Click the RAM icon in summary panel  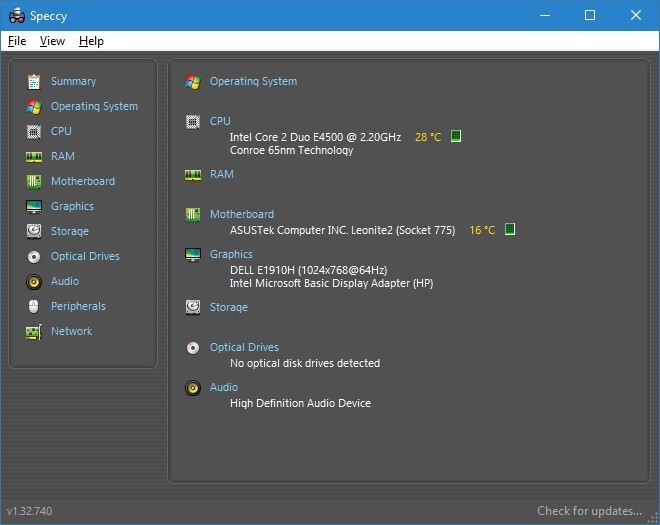[x=193, y=175]
